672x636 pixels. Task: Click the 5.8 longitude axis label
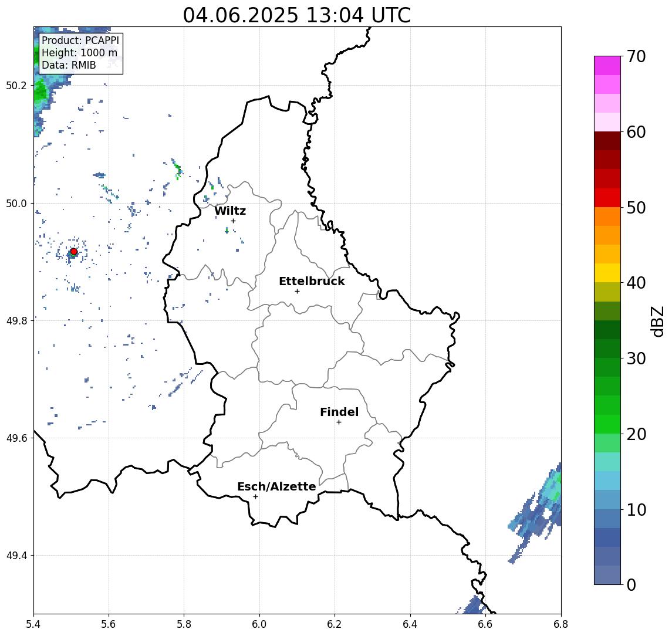click(184, 624)
